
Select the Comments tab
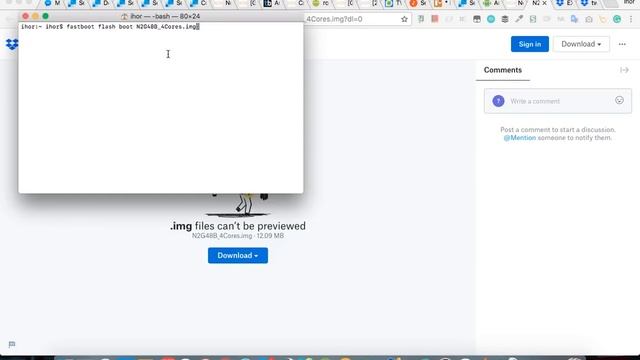click(x=502, y=70)
